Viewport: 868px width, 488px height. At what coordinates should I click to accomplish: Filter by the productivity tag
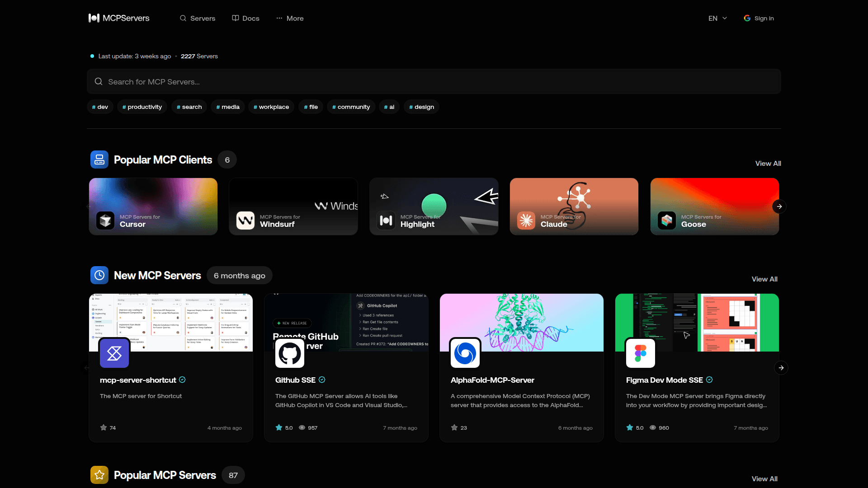[142, 107]
